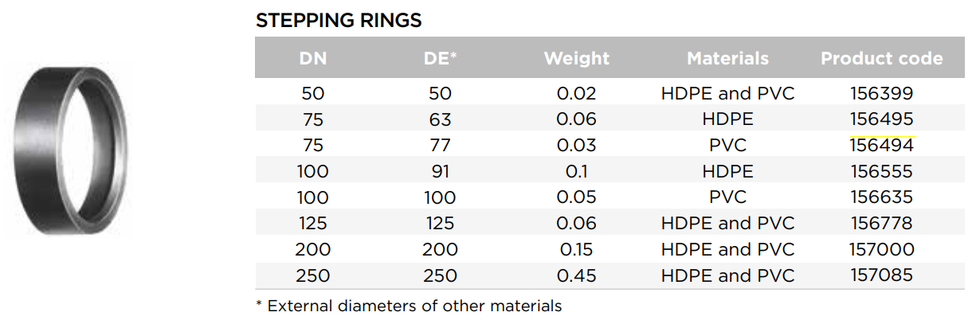
Task: Select product code 156399
Action: [x=881, y=93]
